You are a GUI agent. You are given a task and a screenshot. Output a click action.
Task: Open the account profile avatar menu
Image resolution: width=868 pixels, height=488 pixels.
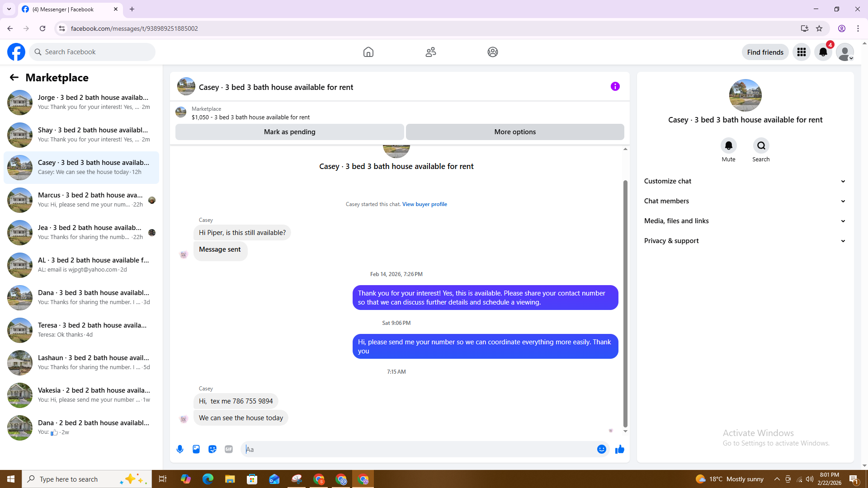[x=845, y=52]
